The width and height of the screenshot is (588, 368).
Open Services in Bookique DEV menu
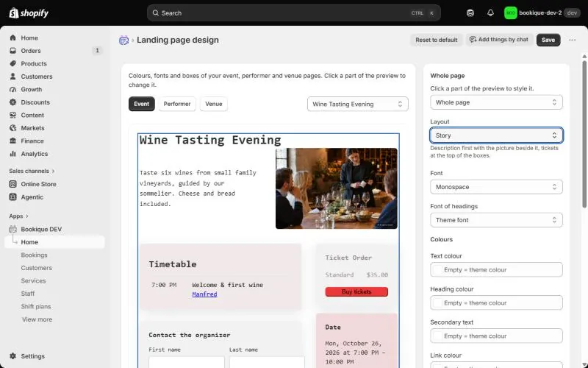[x=33, y=280]
